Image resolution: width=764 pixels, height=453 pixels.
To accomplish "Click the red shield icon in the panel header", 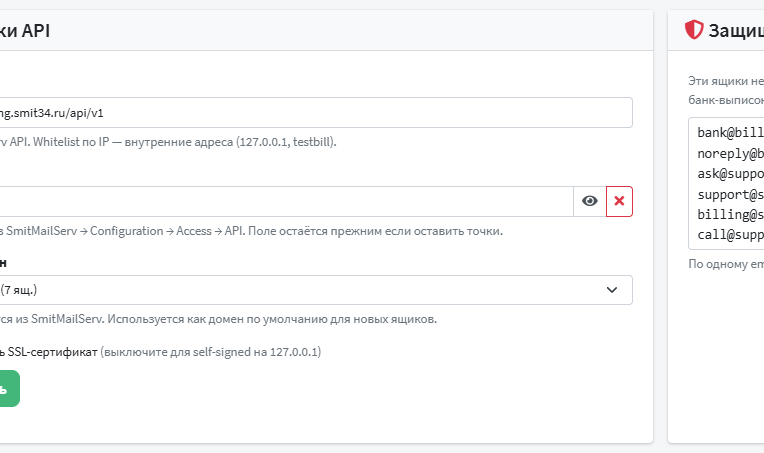I will (x=694, y=30).
